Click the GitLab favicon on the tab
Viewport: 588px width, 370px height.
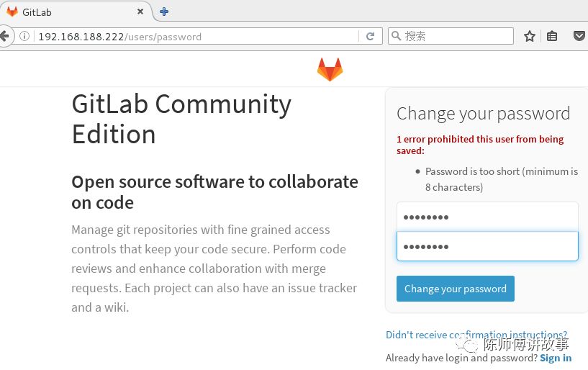pyautogui.click(x=12, y=12)
